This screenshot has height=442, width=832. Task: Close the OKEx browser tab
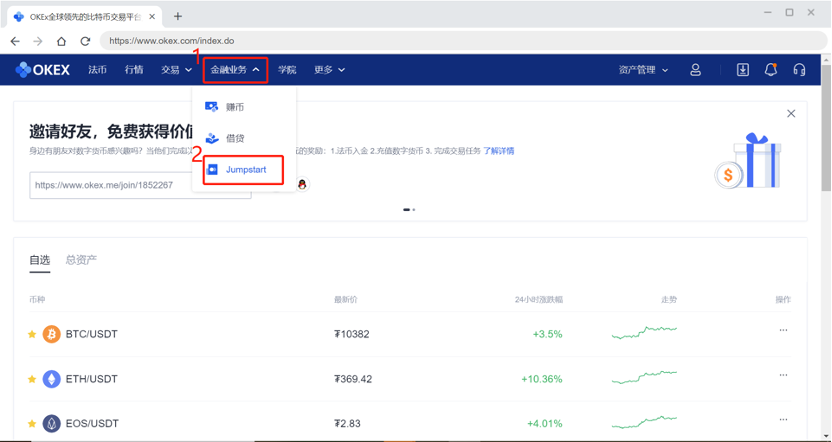click(152, 16)
